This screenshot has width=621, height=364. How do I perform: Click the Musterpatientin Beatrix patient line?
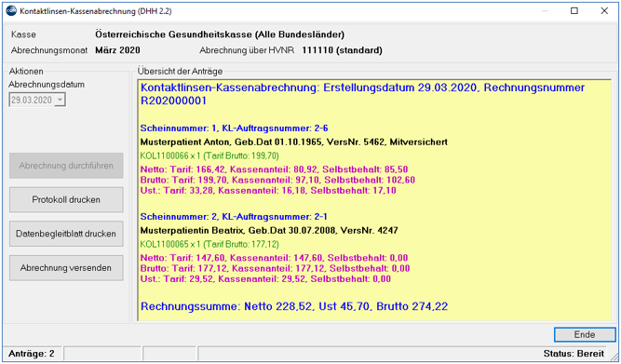[x=269, y=230]
